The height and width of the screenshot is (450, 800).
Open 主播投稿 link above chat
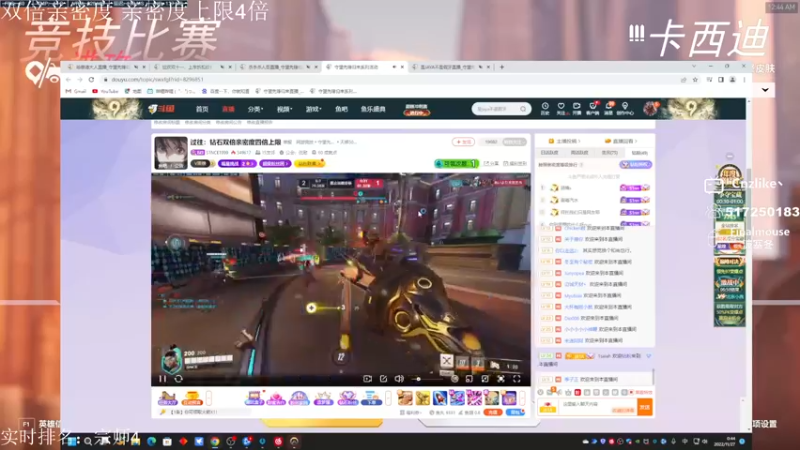564,141
